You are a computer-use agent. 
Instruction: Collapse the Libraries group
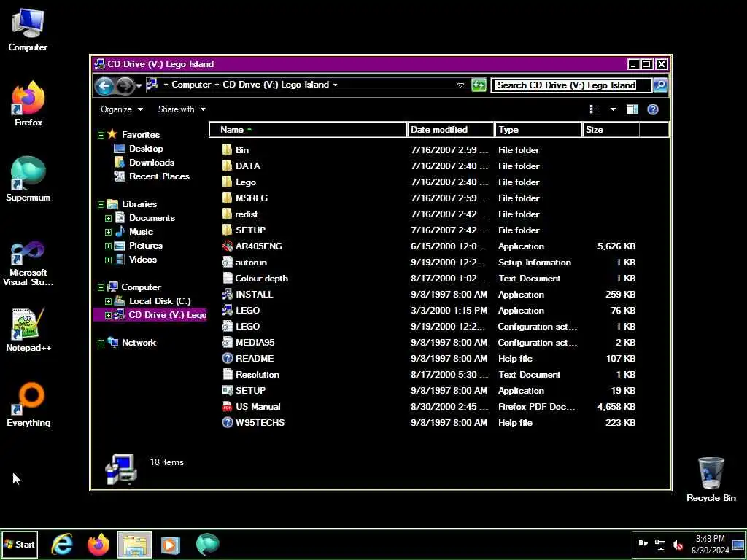pos(101,205)
